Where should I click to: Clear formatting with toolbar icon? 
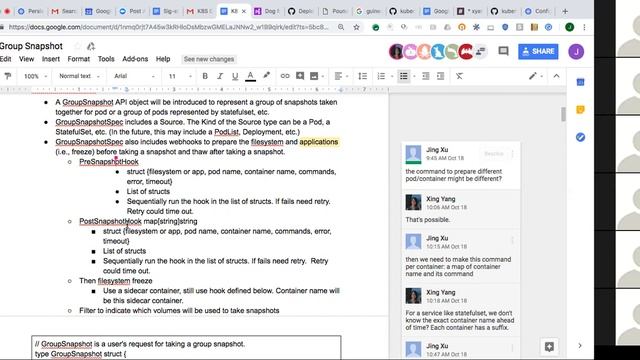pyautogui.click(x=459, y=76)
